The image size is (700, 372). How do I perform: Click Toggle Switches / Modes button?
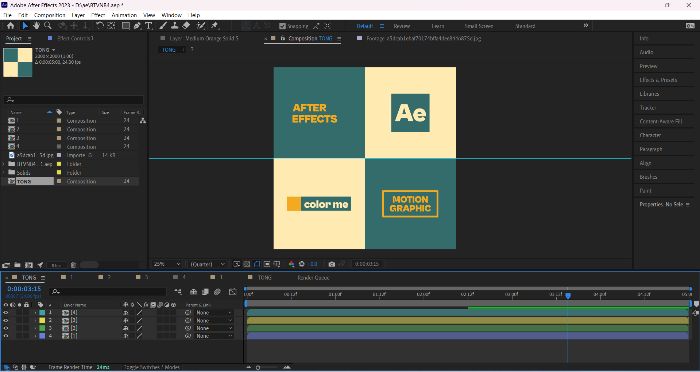(152, 367)
